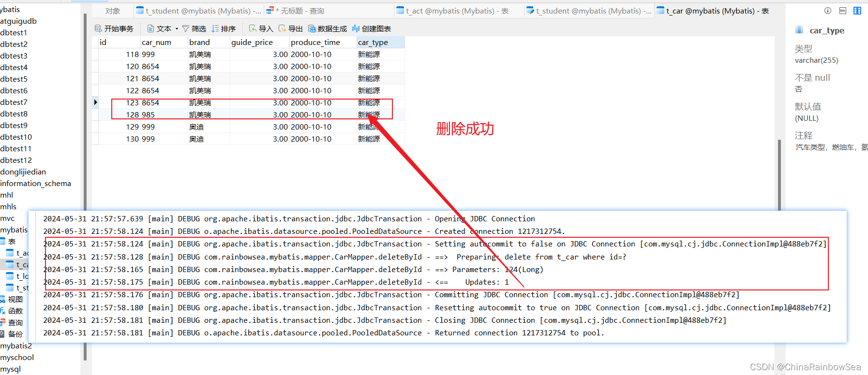Image resolution: width=868 pixels, height=375 pixels.
Task: Open the 筛选 filter tool
Action: click(x=194, y=29)
